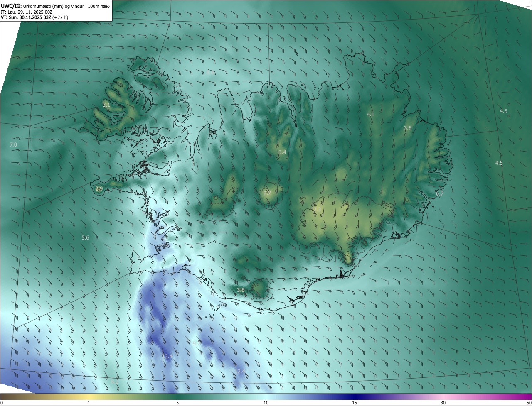The height and width of the screenshot is (406, 532).
Task: Click the 6.7 value on the east coast
Action: point(440,193)
